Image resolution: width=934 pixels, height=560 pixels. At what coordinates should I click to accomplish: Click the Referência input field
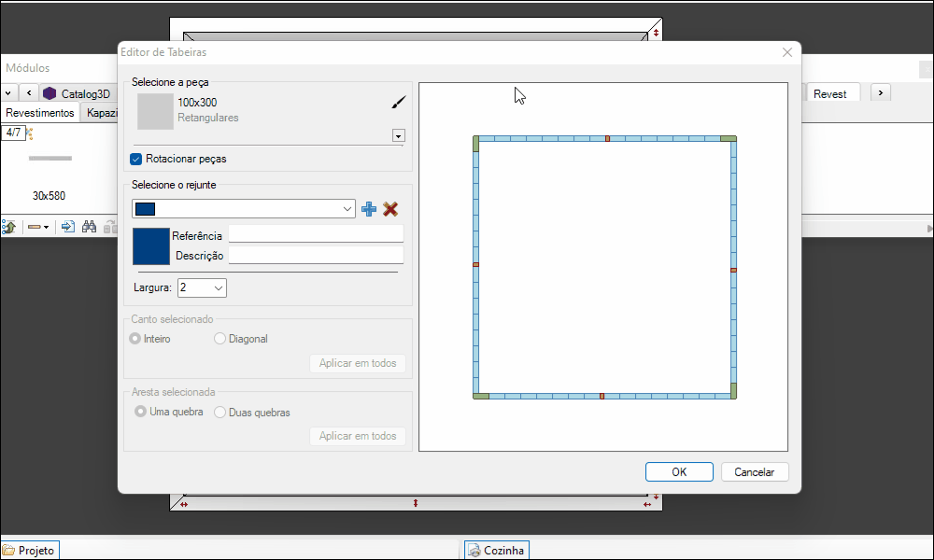(x=317, y=234)
